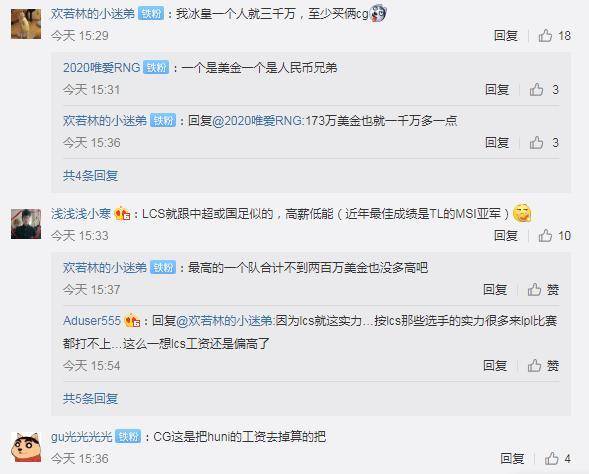Reply to Aduser555's comment at 15:54

point(495,365)
